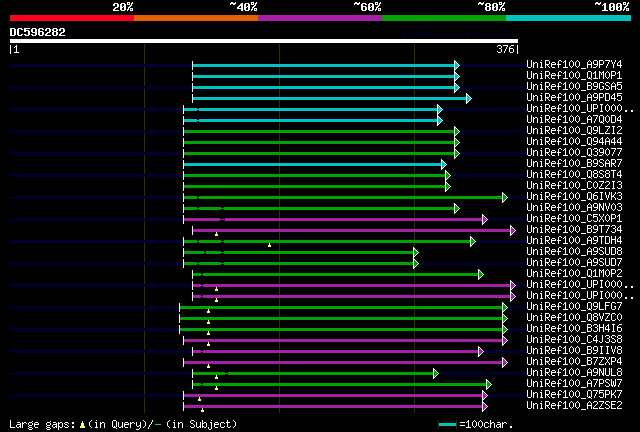Open the UniRef100_B9GSA5 hit label
Viewport: 640px width, 432px height.
click(574, 87)
